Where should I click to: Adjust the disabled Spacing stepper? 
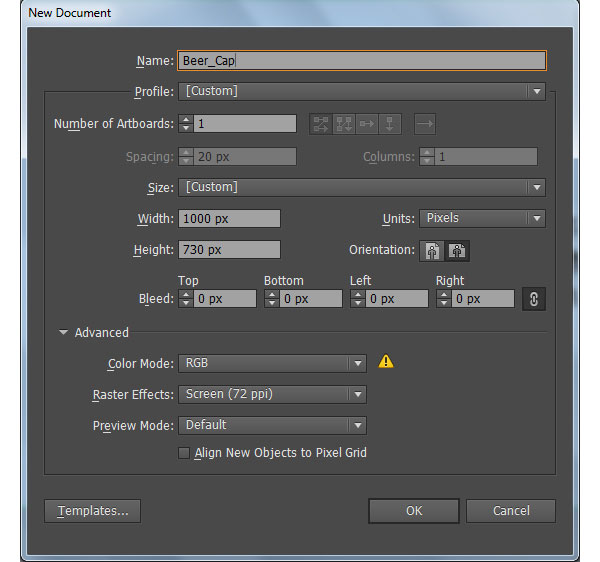[186, 157]
